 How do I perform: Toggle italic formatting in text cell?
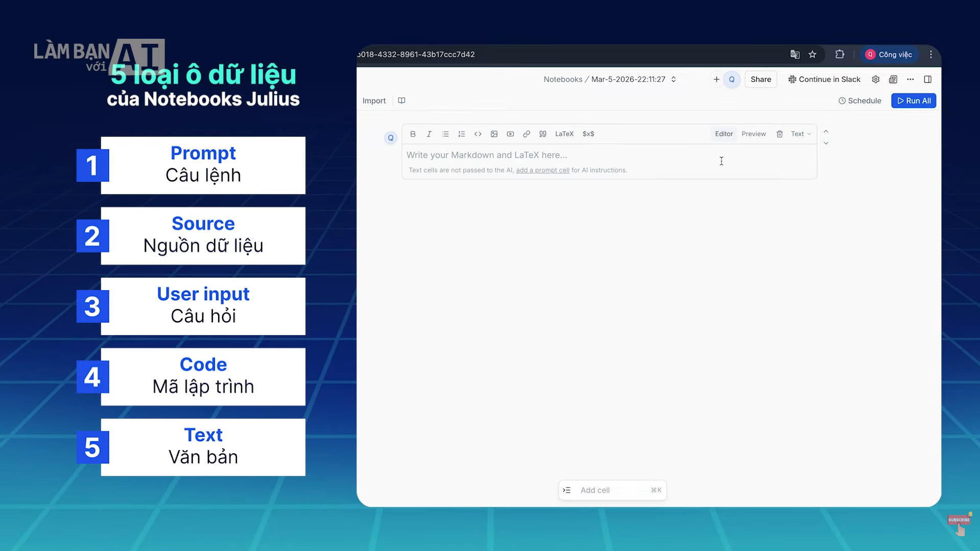(x=429, y=134)
